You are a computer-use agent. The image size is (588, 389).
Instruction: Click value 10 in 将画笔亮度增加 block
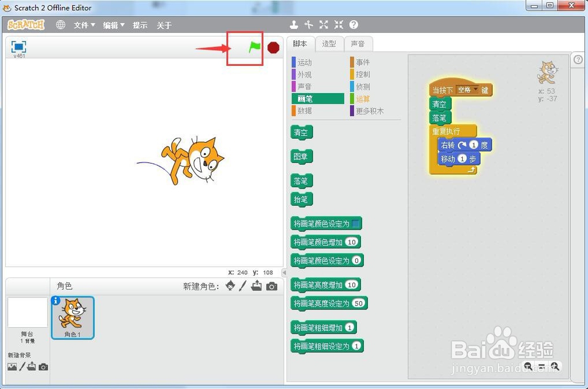(352, 285)
